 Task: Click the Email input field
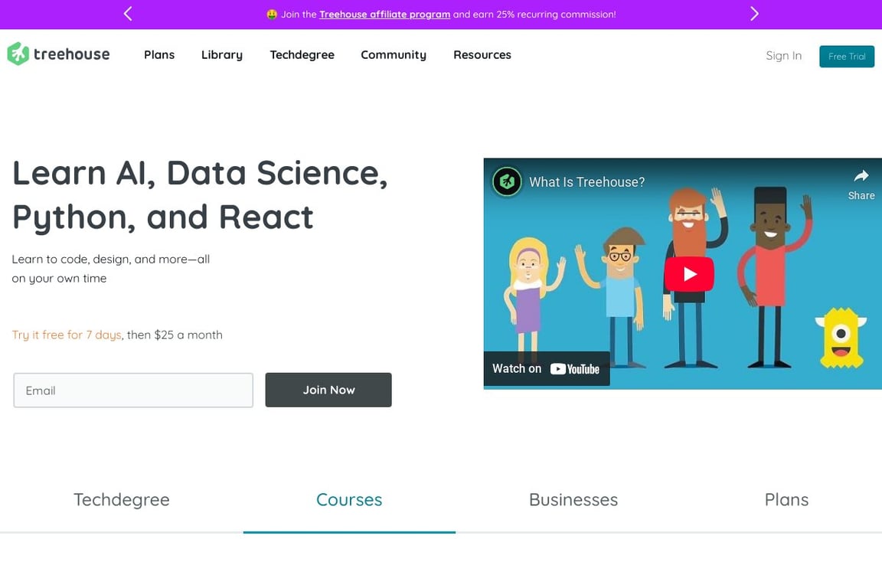pos(133,390)
